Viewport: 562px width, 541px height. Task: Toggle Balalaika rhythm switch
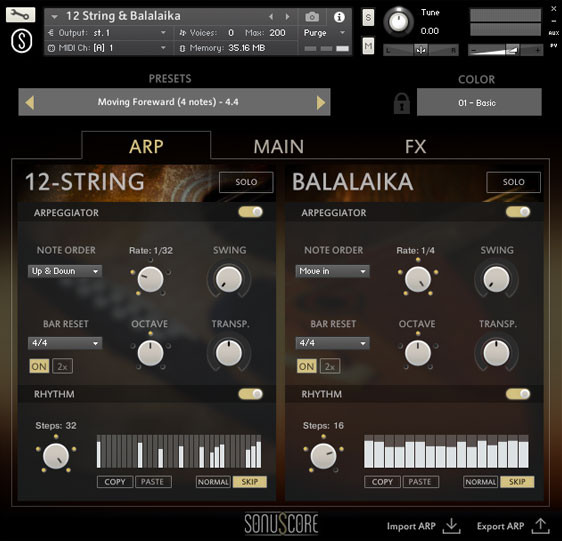point(518,394)
